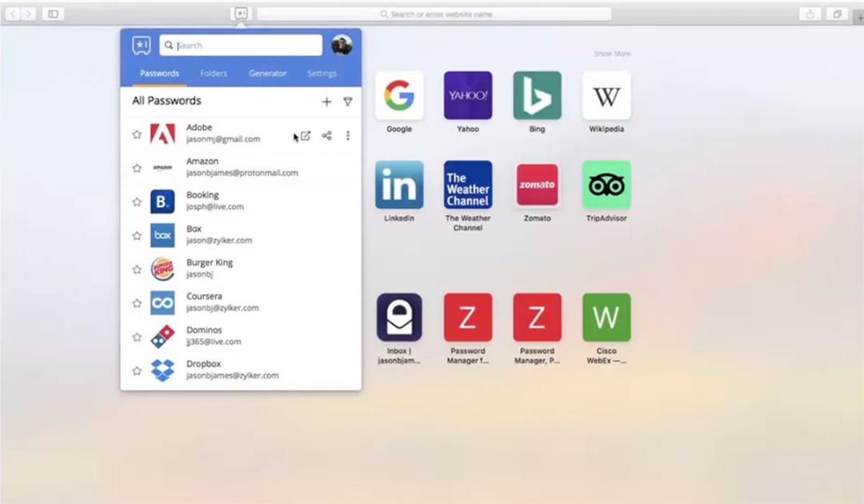The image size is (864, 504).
Task: Open the Password Manager f... tile
Action: tap(468, 318)
